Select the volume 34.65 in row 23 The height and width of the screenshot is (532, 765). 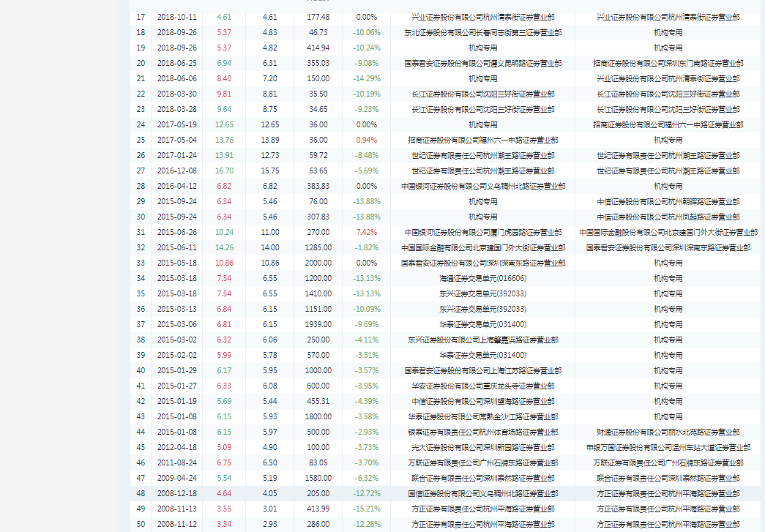coord(318,109)
